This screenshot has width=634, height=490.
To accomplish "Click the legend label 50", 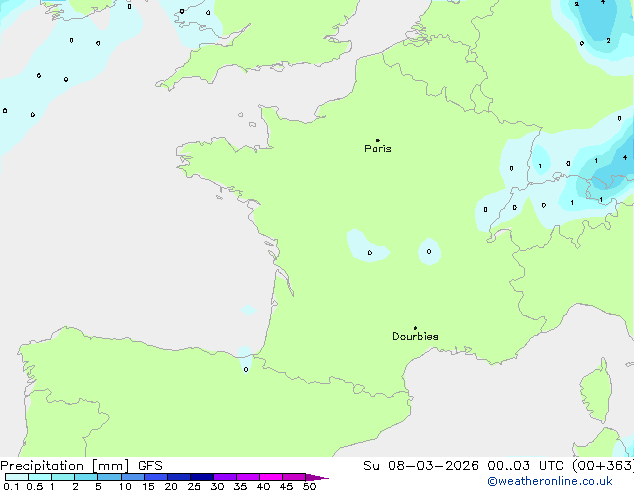I will (x=309, y=486).
